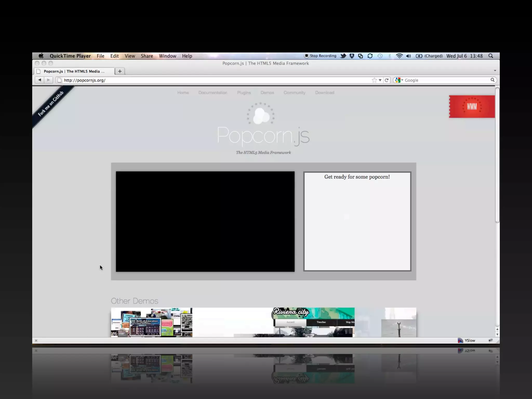Click the volume speaker status icon
Viewport: 532px width, 399px height.
coord(409,56)
